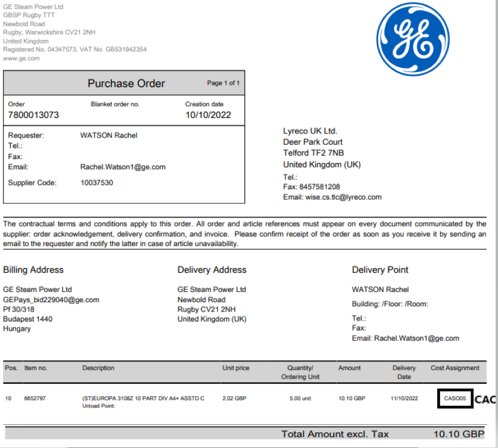Select item number 6652797
498x448 pixels.
pos(36,398)
